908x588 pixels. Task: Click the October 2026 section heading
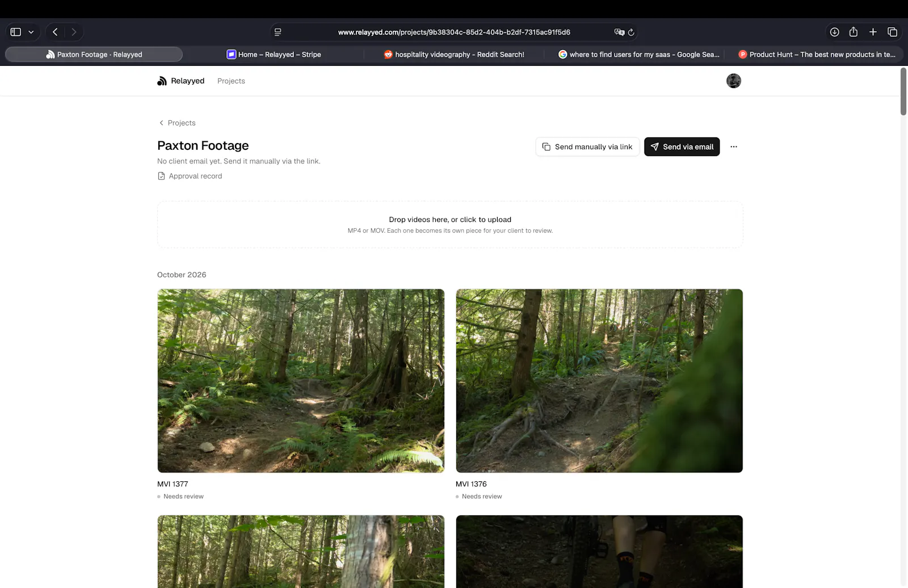[182, 275]
